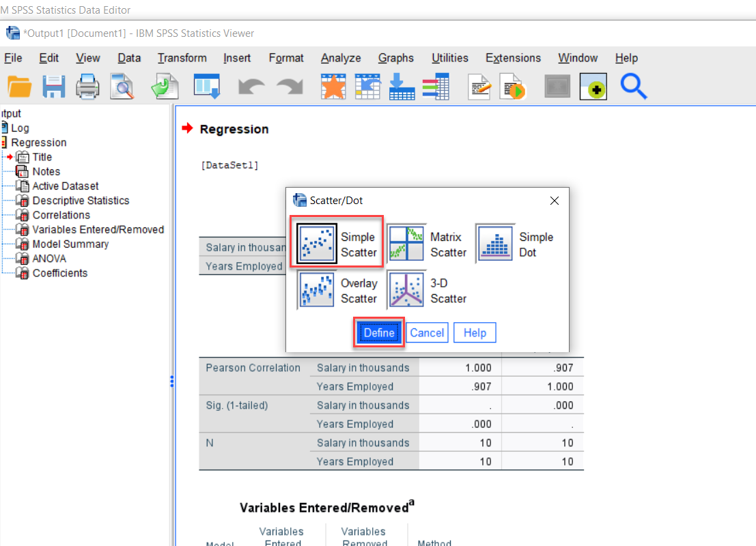Open Print Preview magnifier icon
This screenshot has width=756, height=546.
122,87
